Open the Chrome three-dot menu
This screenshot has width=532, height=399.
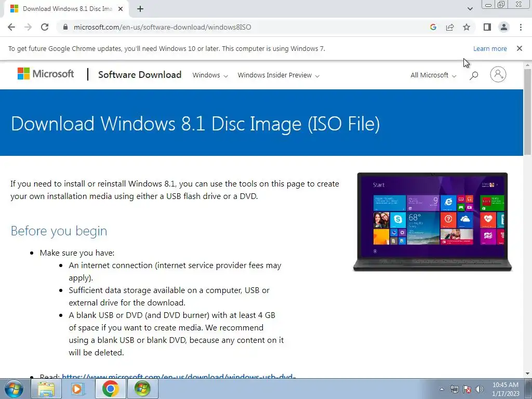521,27
